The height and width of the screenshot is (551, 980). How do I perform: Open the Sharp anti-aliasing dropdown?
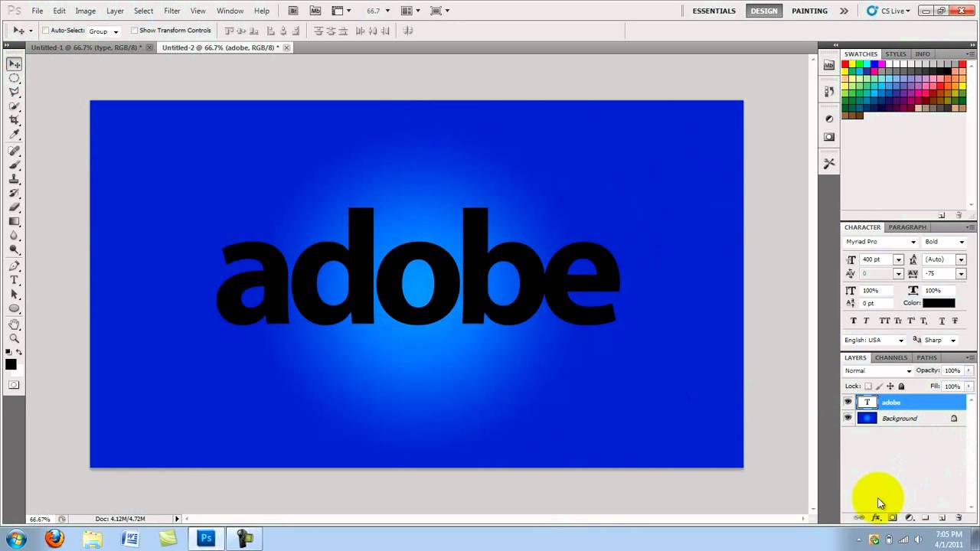[x=953, y=341]
